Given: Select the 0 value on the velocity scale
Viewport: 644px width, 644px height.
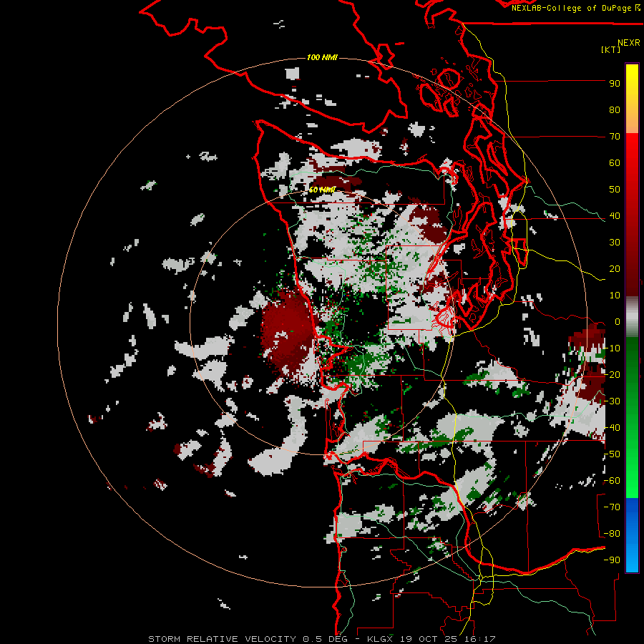Looking at the screenshot, I should tap(618, 322).
